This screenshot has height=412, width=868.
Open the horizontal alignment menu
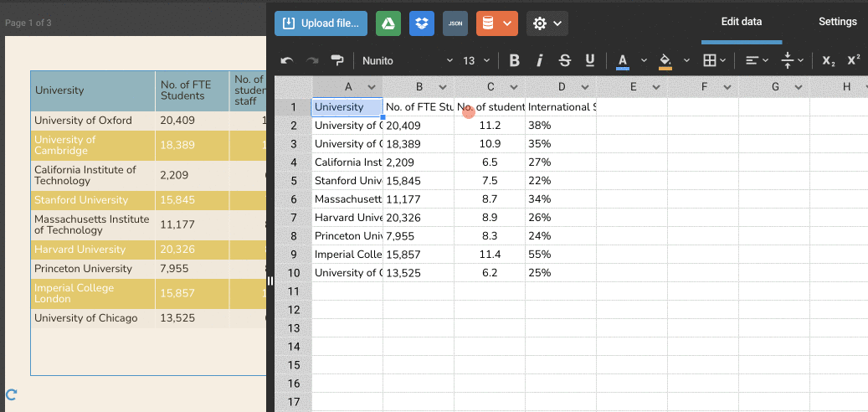(x=757, y=61)
